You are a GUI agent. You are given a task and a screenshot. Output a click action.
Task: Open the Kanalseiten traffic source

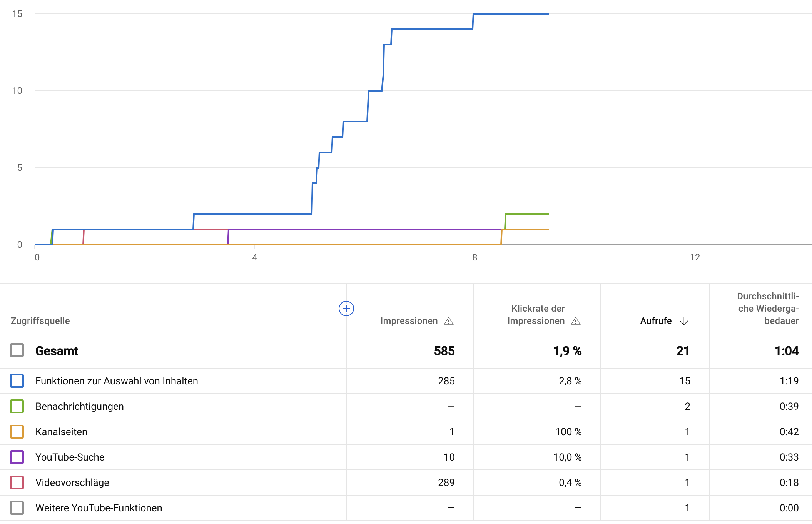[x=61, y=432]
